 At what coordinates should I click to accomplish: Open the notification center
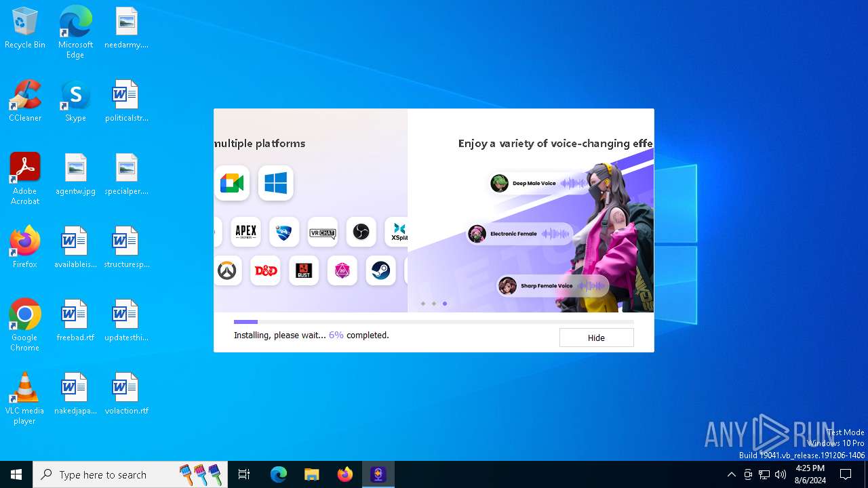(x=846, y=474)
